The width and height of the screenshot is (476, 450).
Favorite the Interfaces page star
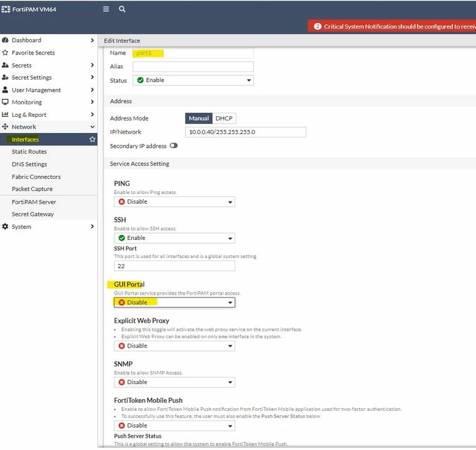[92, 139]
